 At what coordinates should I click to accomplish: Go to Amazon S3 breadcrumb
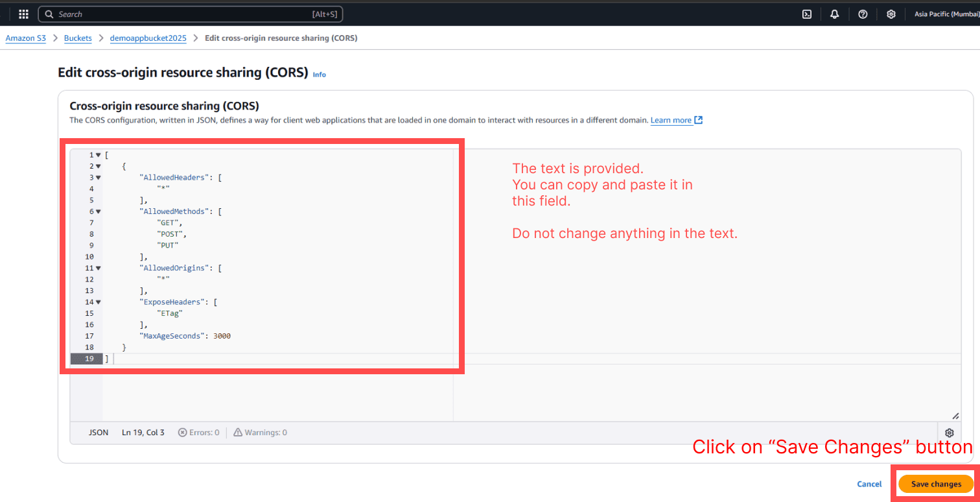pos(26,38)
